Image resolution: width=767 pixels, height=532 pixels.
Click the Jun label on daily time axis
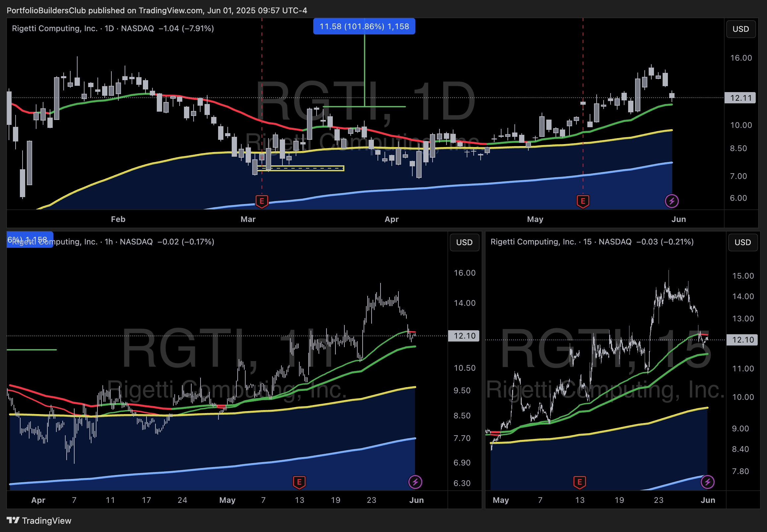tap(678, 219)
